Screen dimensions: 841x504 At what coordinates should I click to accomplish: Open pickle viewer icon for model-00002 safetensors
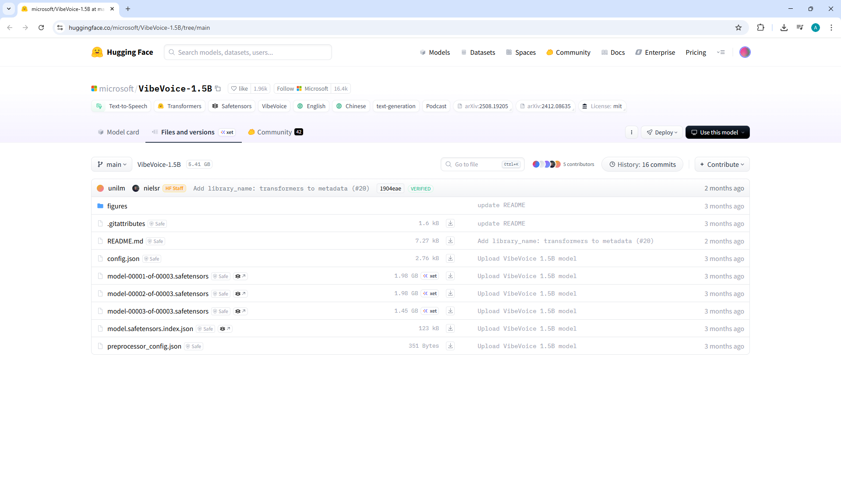(x=240, y=294)
